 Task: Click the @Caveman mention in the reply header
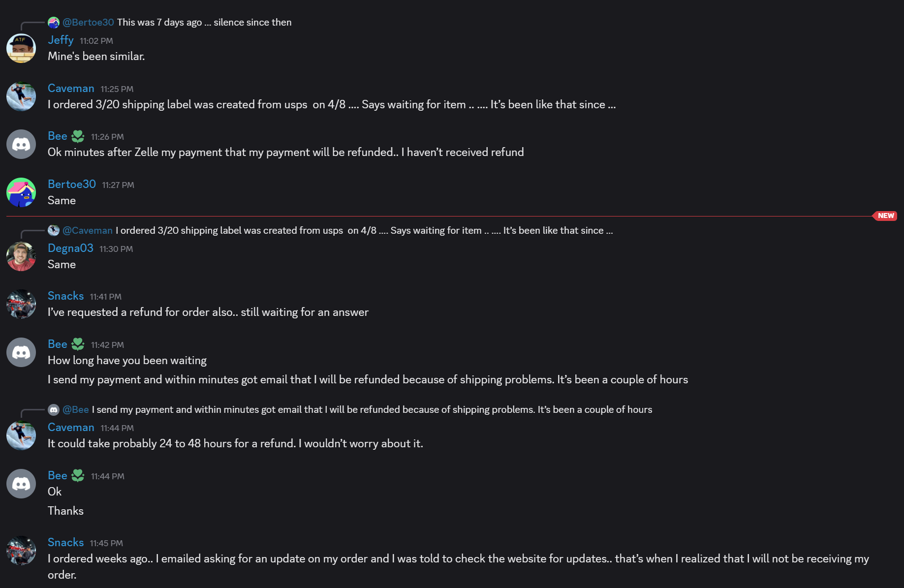pos(88,230)
